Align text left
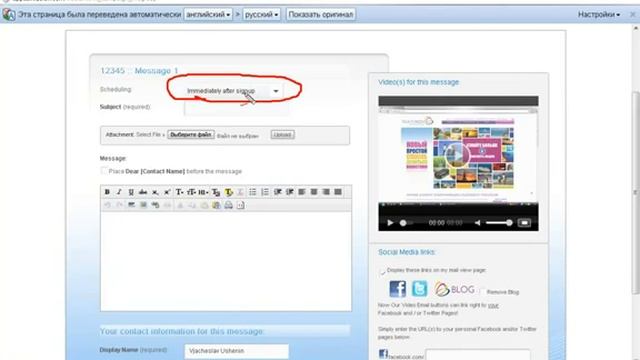This screenshot has height=360, width=640. (x=302, y=192)
